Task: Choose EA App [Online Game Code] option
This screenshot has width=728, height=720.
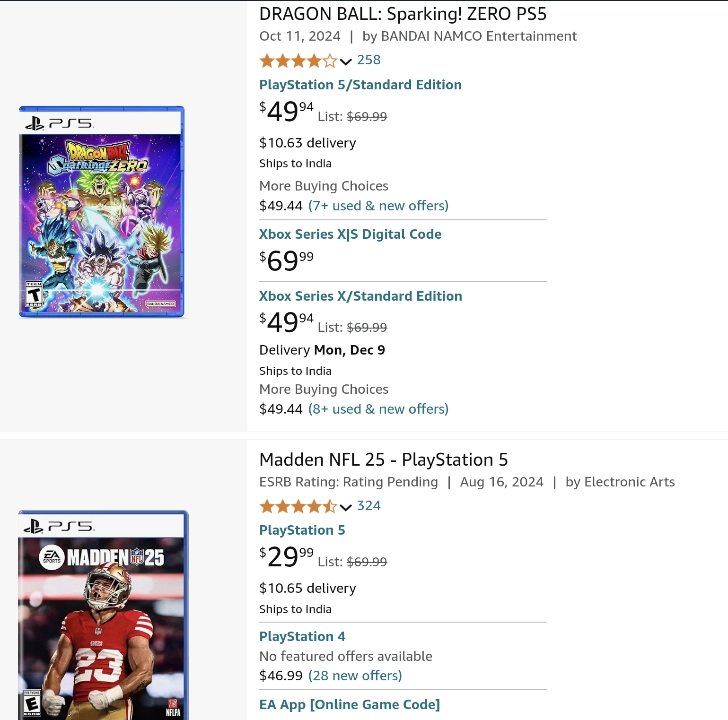Action: tap(349, 705)
